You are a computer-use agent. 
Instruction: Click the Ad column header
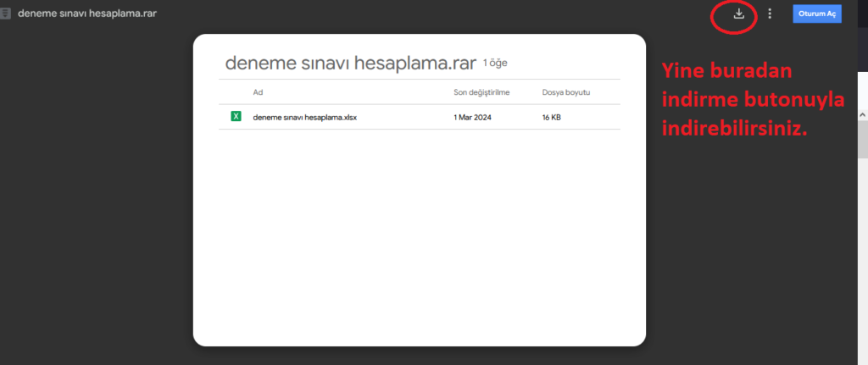pos(258,91)
